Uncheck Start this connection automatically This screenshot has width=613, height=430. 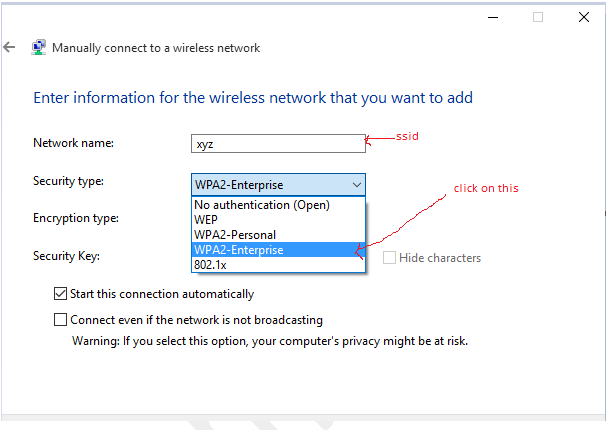click(x=60, y=294)
